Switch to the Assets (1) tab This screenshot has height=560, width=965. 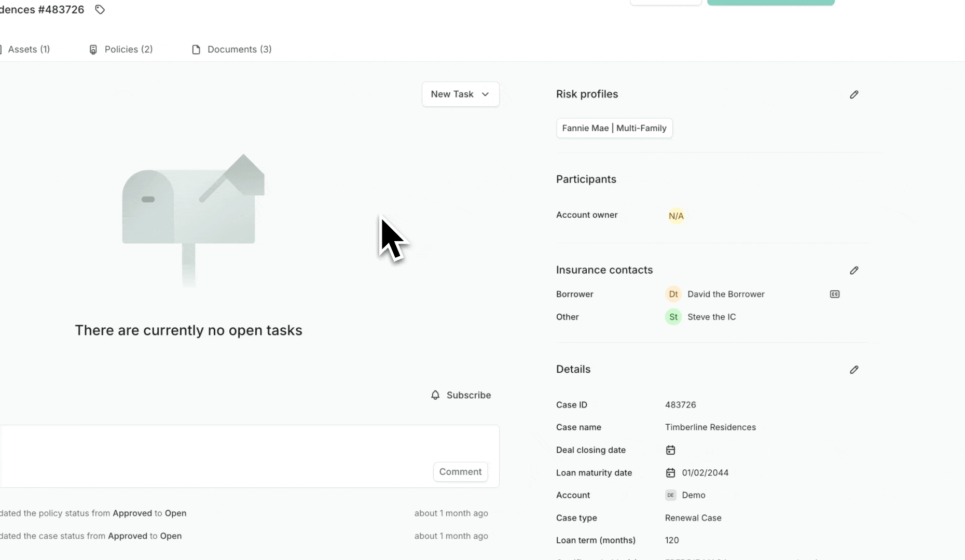tap(28, 49)
